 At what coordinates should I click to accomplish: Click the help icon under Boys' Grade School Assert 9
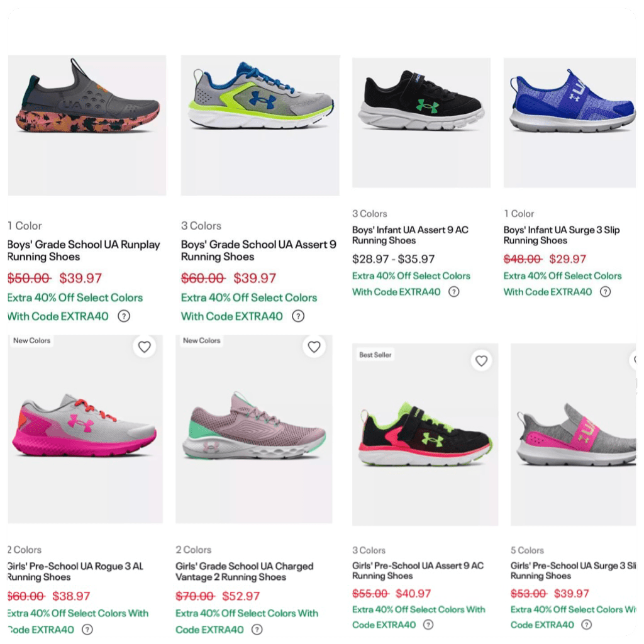pos(298,316)
